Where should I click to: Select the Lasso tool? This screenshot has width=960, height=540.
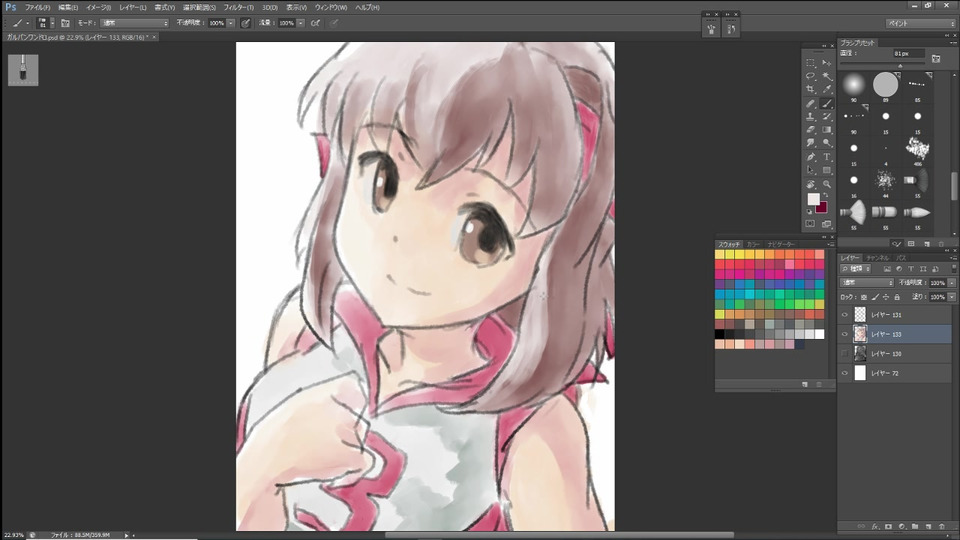811,76
